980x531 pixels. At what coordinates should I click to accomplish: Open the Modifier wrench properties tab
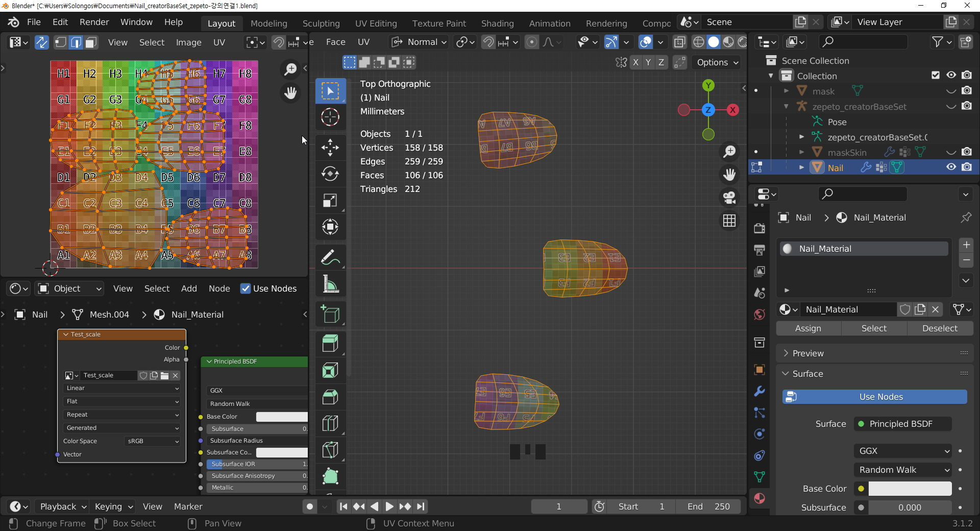[759, 391]
